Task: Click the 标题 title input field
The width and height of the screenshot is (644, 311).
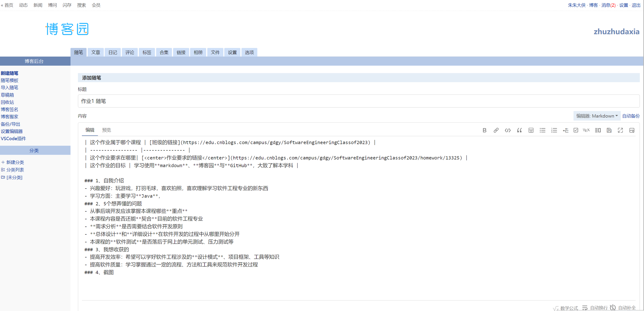Action: [358, 101]
